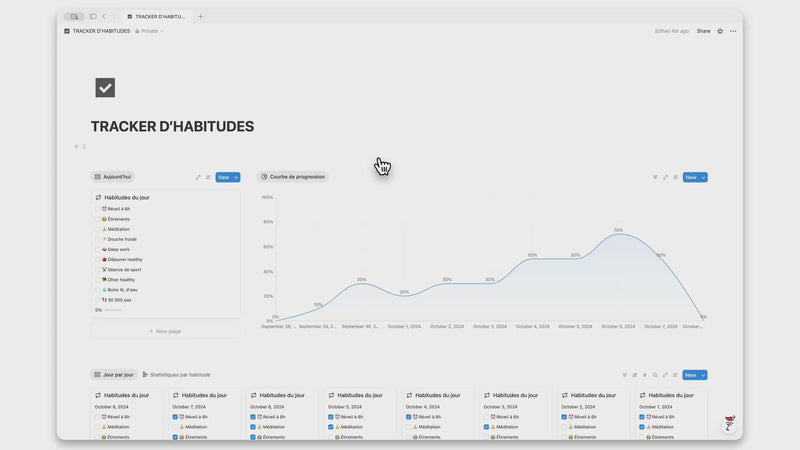The height and width of the screenshot is (450, 800).
Task: Toggle the sidebar panel icon in the title bar
Action: click(x=93, y=16)
